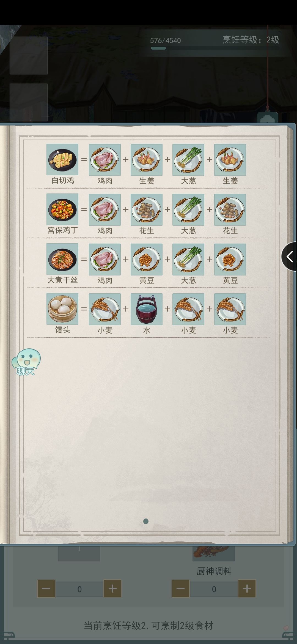Choose the 馒头 steamed bun icon
Screen dimensions: 297x644
pyautogui.click(x=62, y=309)
